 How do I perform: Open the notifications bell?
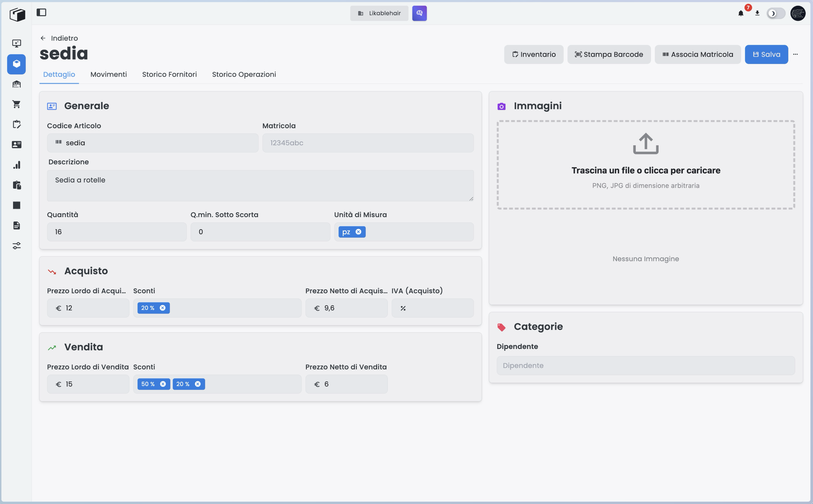(x=741, y=13)
